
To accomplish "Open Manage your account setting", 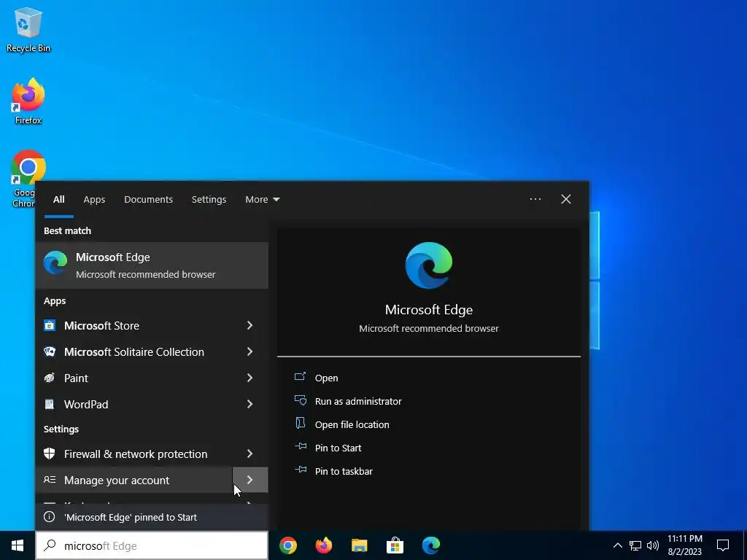I will click(134, 480).
